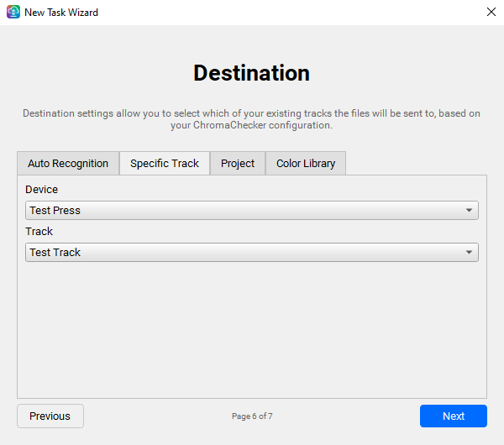Go back with the Previous button

coord(50,416)
